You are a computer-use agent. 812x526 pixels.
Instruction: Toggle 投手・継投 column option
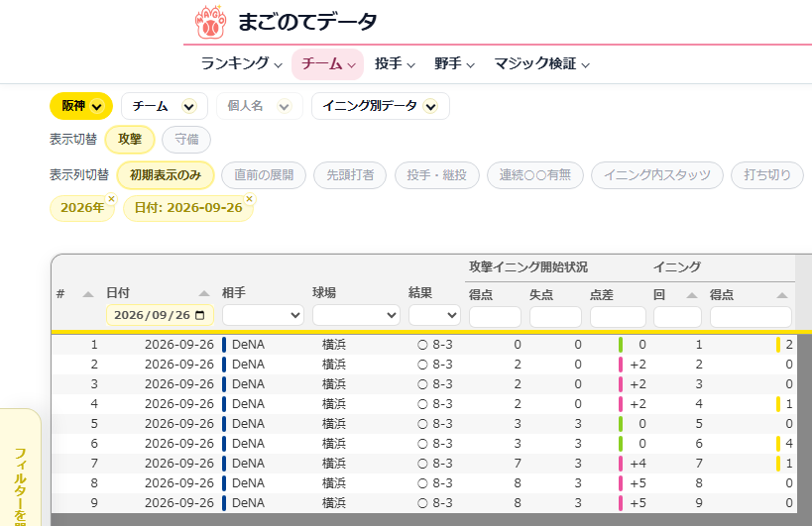point(437,175)
